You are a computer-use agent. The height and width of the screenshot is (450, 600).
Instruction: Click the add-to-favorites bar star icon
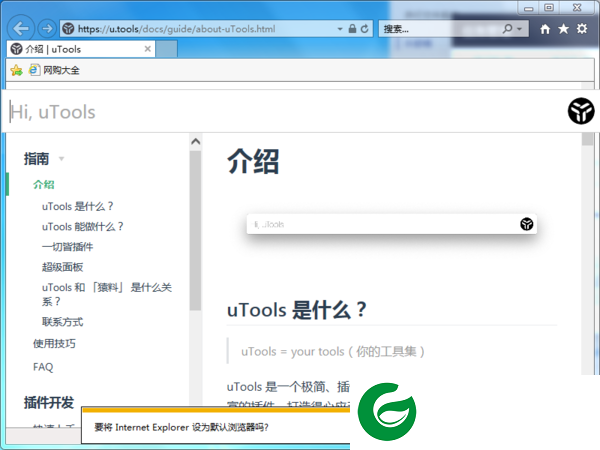coord(16,70)
